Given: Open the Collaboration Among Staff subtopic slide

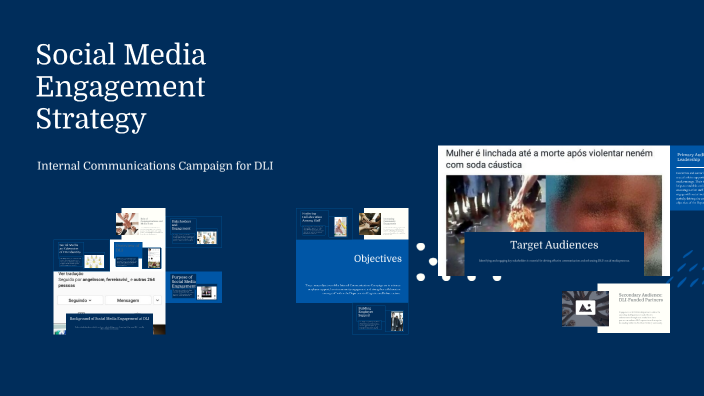Looking at the screenshot, I should pos(324,224).
